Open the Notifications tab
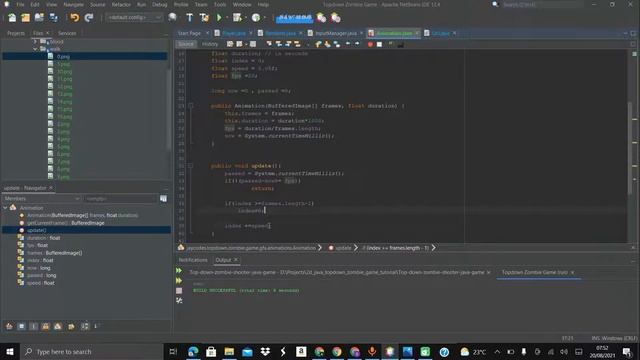This screenshot has height=360, width=640. coord(193,260)
